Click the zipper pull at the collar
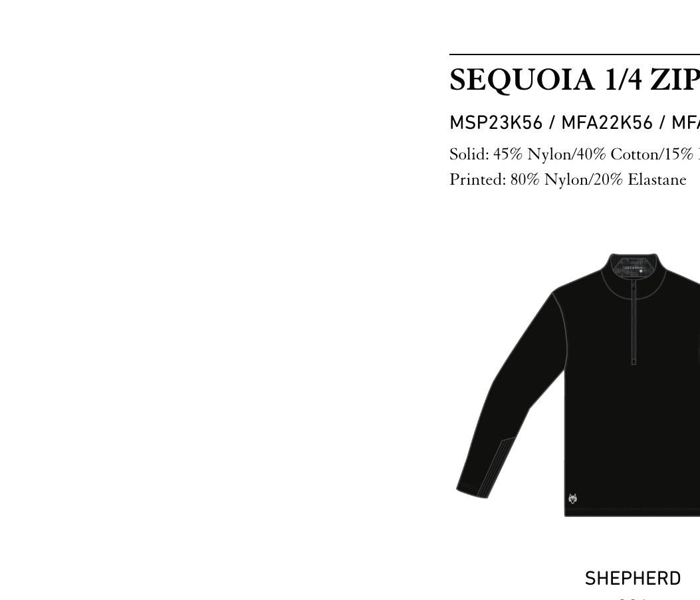 633,286
